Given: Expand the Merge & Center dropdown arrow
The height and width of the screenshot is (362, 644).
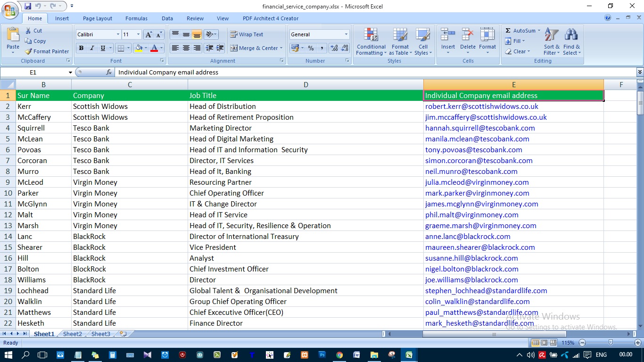Looking at the screenshot, I should pos(281,48).
